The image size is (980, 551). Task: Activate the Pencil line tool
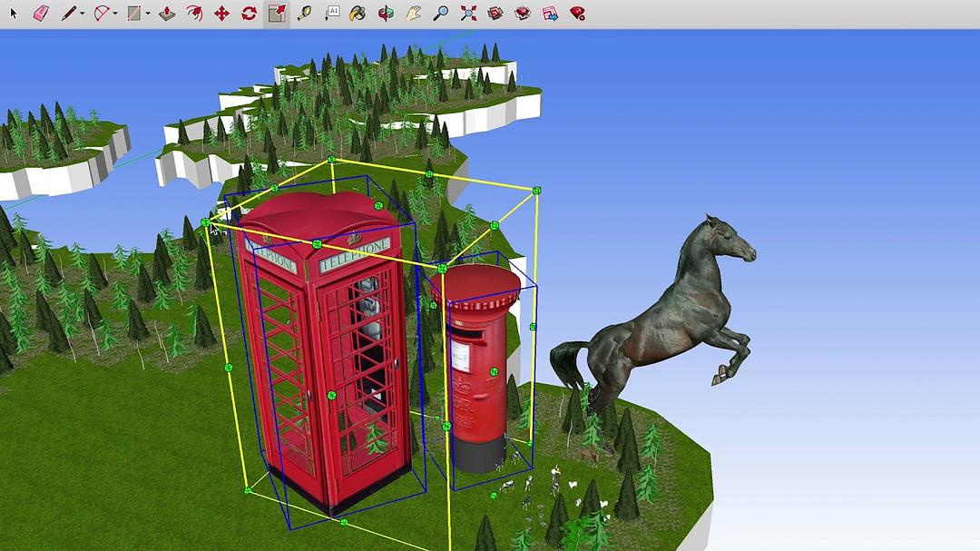69,14
